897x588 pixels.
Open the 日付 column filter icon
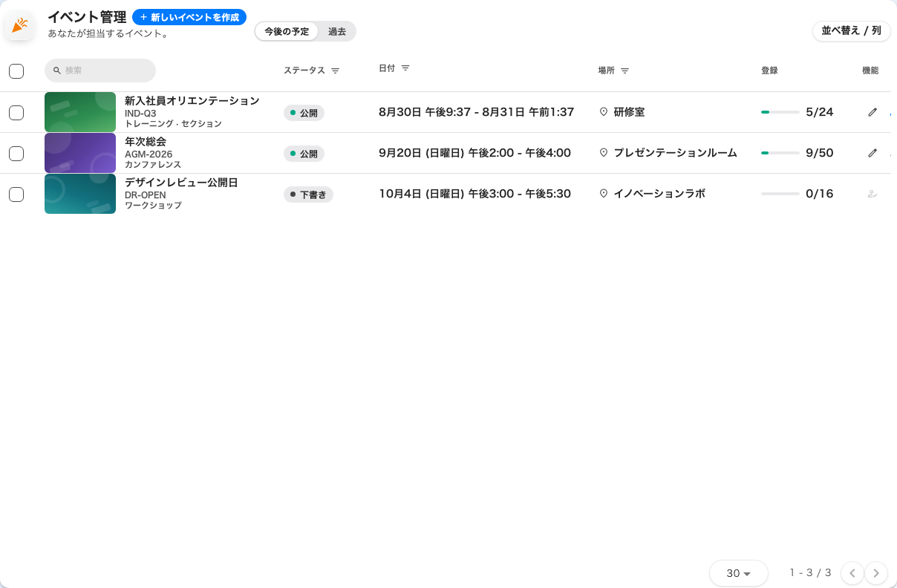pos(405,68)
